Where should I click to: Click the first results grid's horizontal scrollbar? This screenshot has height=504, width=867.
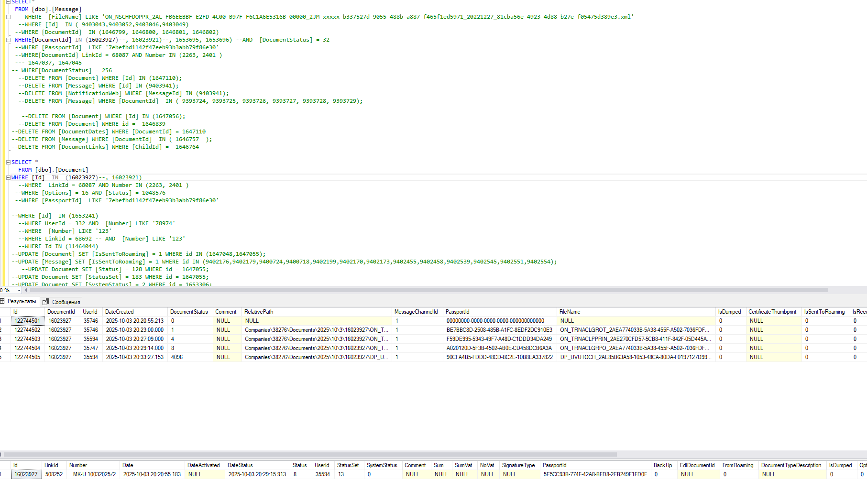[x=310, y=455]
